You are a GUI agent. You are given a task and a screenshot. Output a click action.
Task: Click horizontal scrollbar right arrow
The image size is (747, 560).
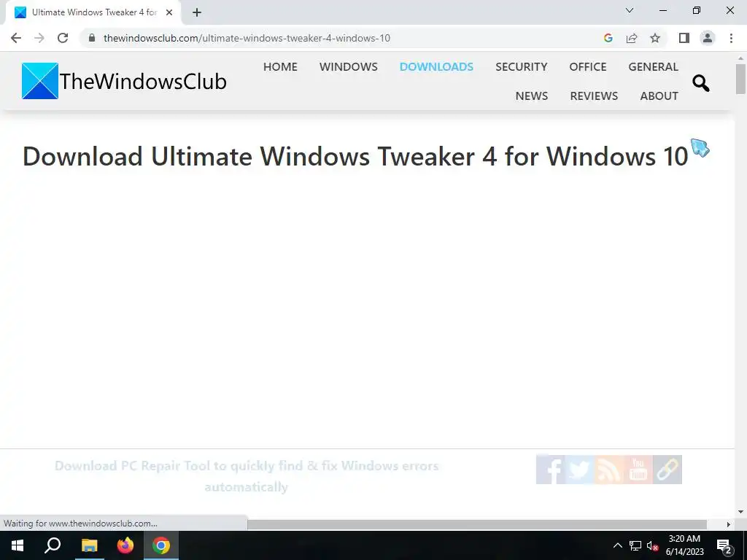[x=729, y=524]
